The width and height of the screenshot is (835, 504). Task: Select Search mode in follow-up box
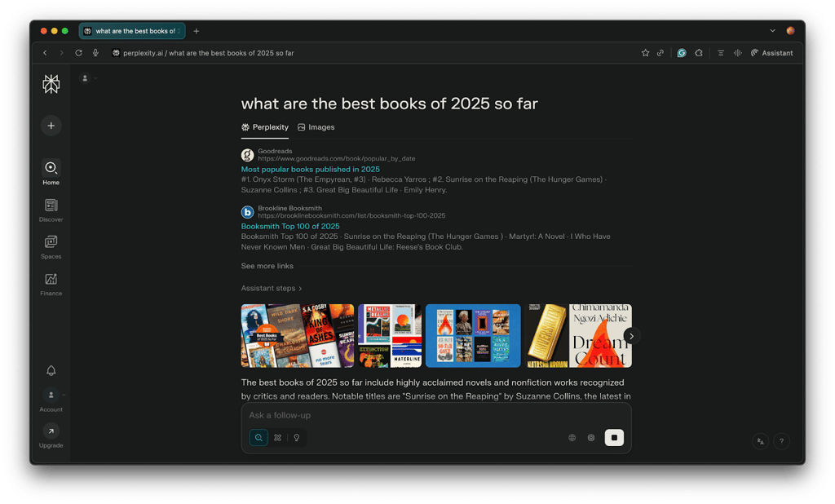[258, 437]
